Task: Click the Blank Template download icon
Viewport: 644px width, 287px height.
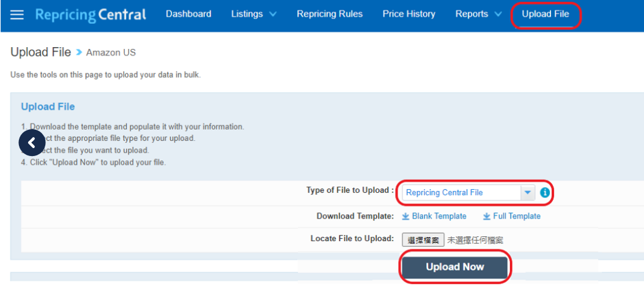Action: 405,216
